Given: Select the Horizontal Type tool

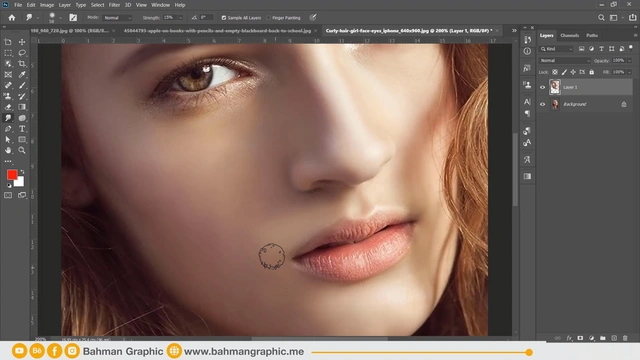Looking at the screenshot, I should tap(22, 129).
